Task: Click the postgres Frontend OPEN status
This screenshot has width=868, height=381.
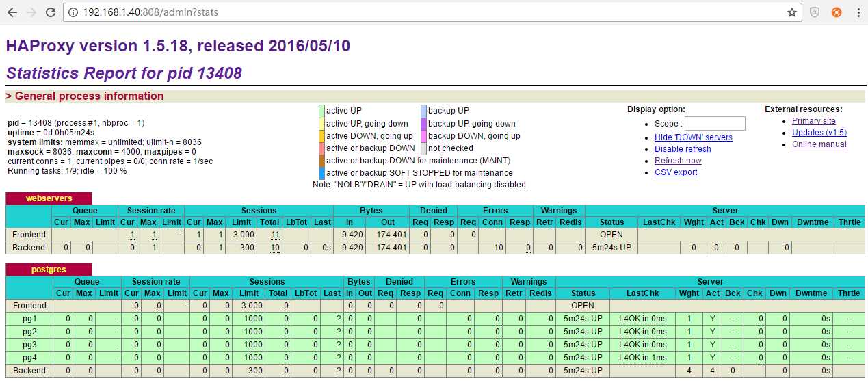Action: 583,306
